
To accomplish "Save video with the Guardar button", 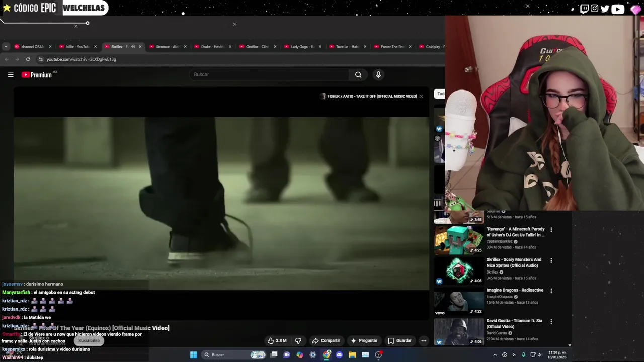I will pyautogui.click(x=399, y=341).
